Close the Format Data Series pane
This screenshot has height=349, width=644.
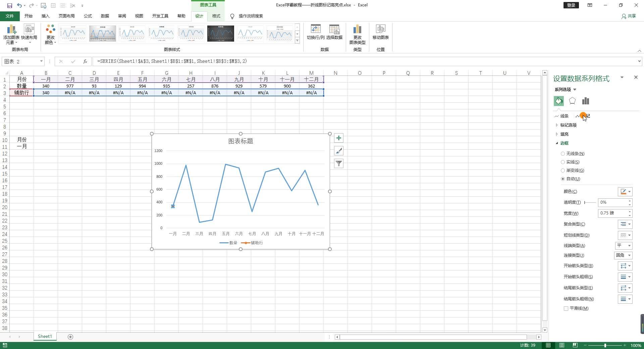click(636, 78)
